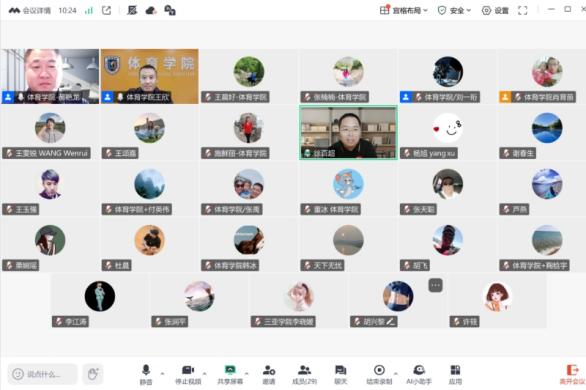The image size is (586, 390).
Task: Expand the video options arrow next to 停止视频
Action: (x=204, y=373)
